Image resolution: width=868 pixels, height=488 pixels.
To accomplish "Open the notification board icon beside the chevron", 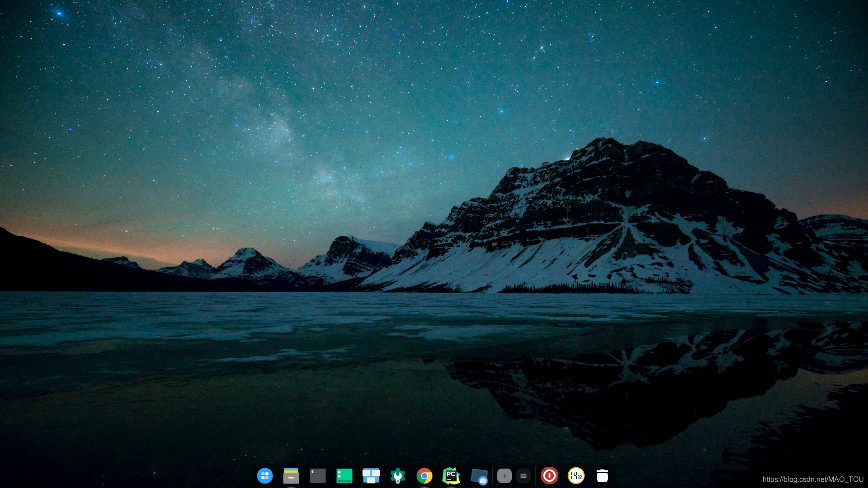I will coord(523,476).
